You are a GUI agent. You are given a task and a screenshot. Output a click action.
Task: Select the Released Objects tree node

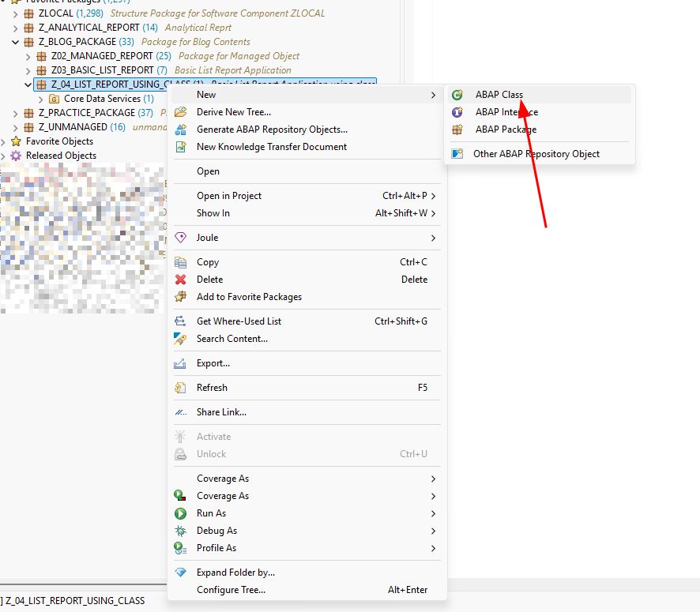click(61, 156)
